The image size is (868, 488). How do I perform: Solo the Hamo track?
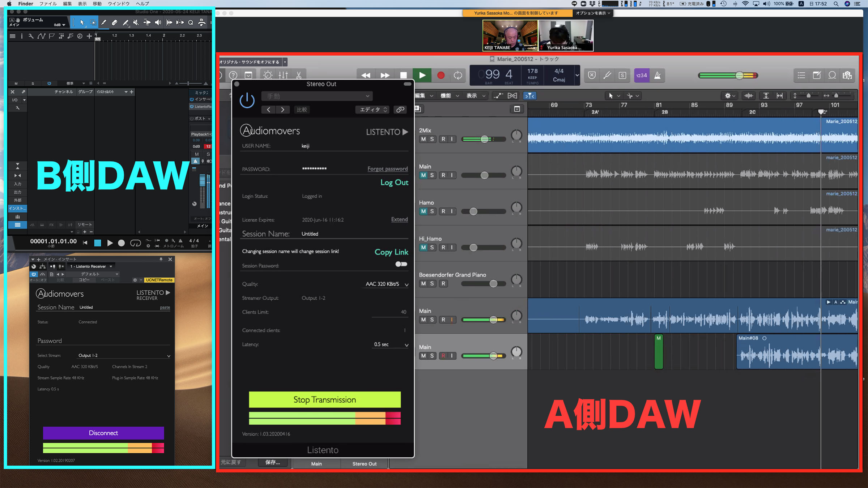click(x=432, y=211)
